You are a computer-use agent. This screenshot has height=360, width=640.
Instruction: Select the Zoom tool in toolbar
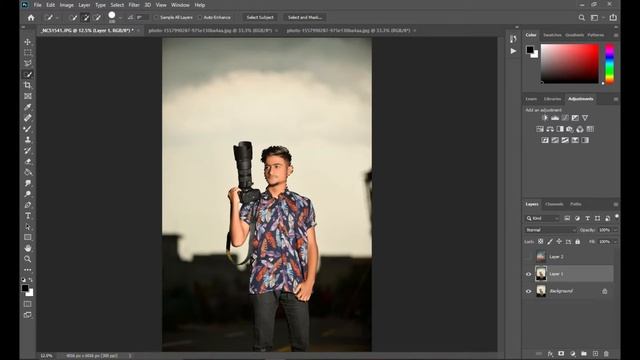point(28,259)
